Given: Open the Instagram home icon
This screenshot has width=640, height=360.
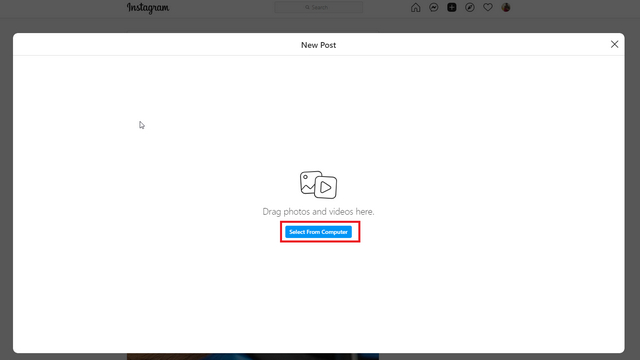Looking at the screenshot, I should click(x=416, y=7).
